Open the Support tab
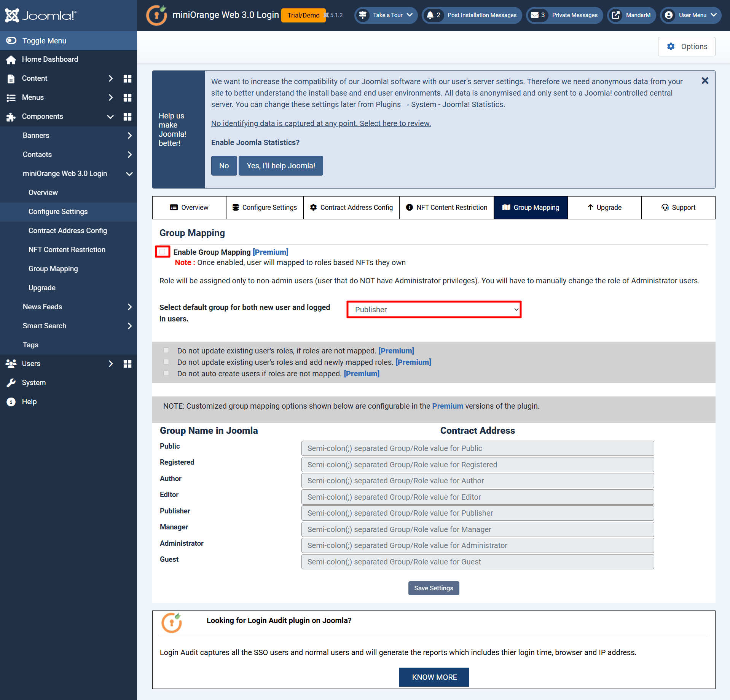730x700 pixels. tap(679, 208)
